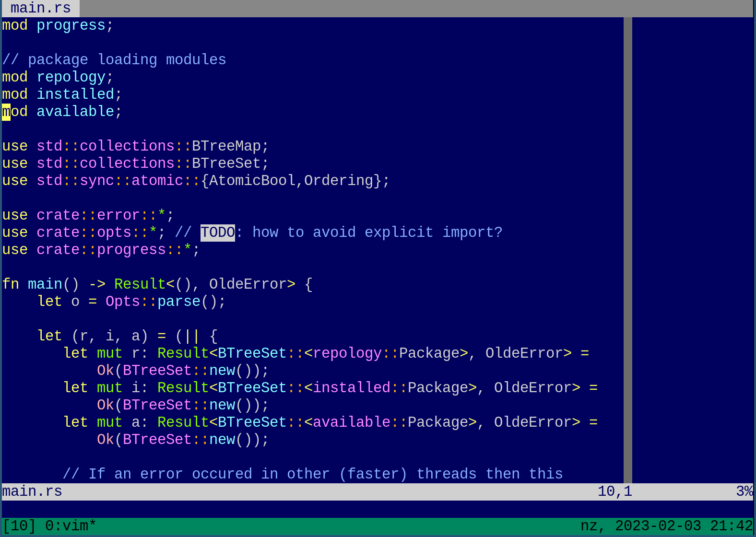Screen dimensions: 756x537
Task: Click 'how to avoid explicit import?' comment
Action: coord(378,233)
